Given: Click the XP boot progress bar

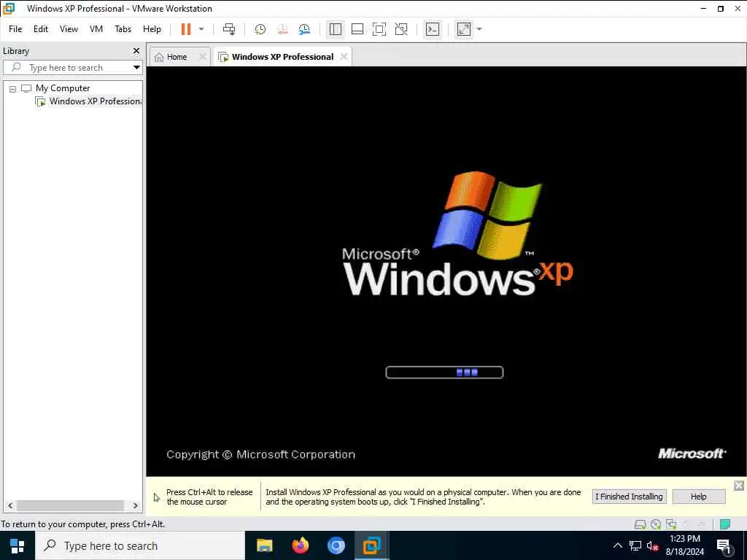Looking at the screenshot, I should (x=444, y=373).
